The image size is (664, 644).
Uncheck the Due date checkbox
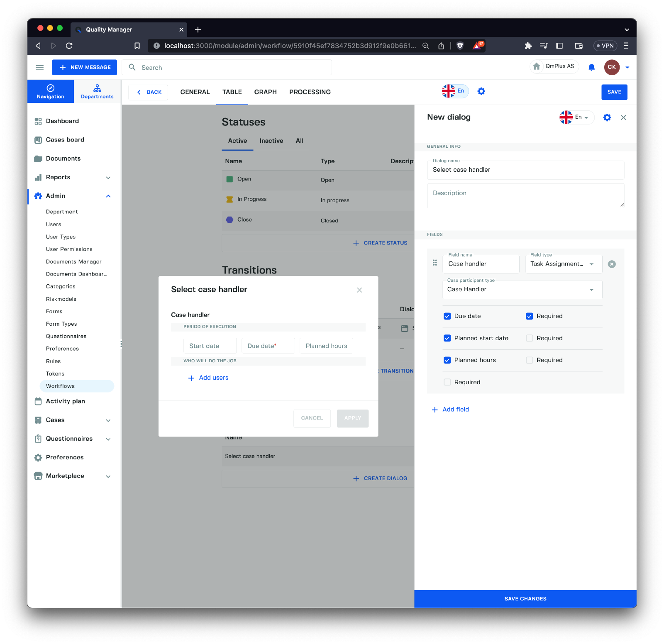[447, 316]
